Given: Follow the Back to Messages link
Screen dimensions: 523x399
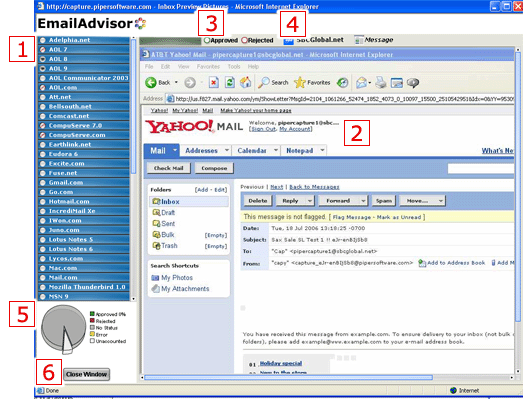Looking at the screenshot, I should 314,187.
